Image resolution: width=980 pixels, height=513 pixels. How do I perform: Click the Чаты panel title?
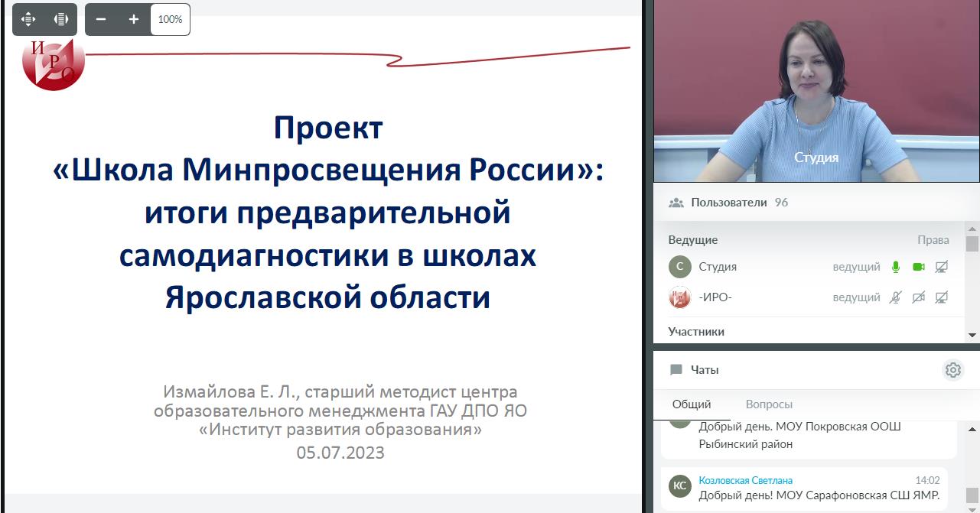705,370
